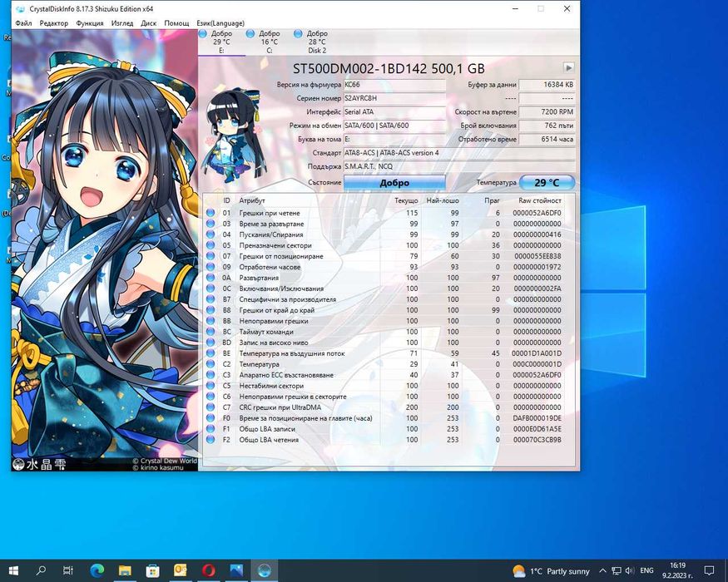This screenshot has width=728, height=582.
Task: Click status orb for attribute 04
Action: click(210, 234)
